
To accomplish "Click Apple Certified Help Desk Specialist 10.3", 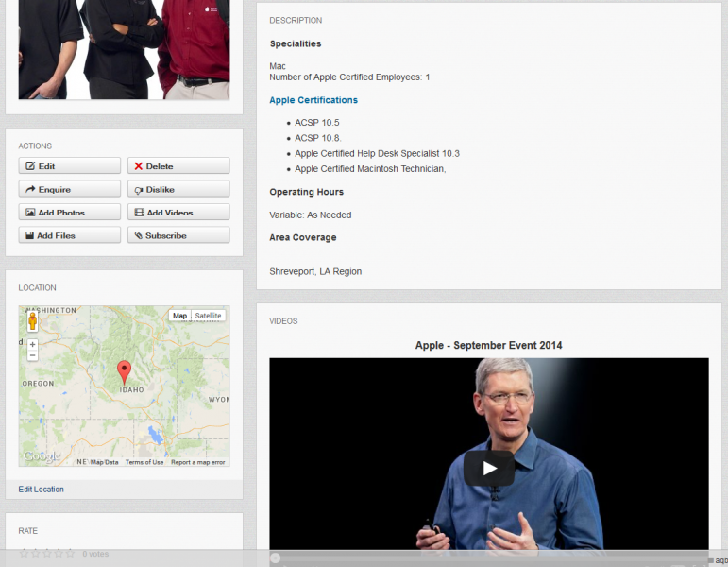I will (377, 153).
